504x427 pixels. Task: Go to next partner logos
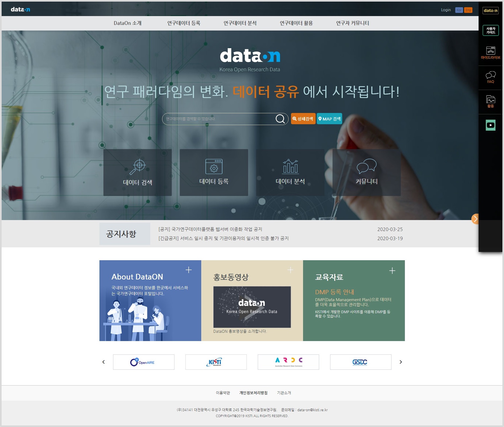401,362
